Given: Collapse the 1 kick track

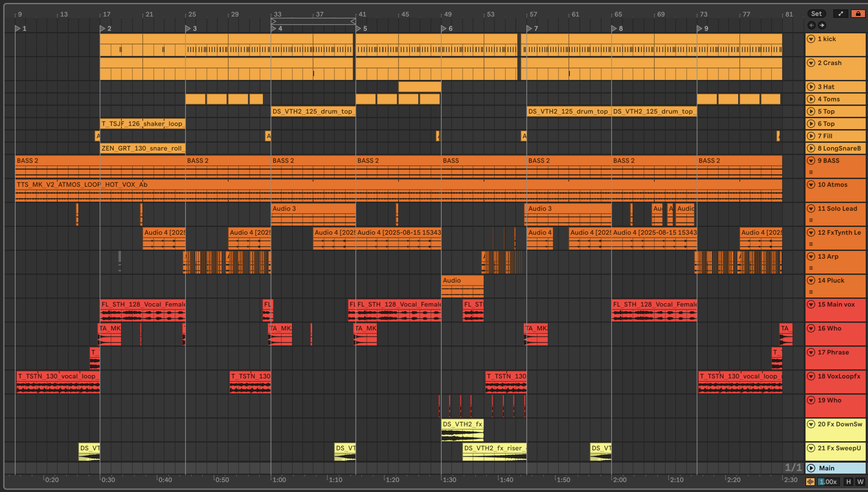Looking at the screenshot, I should pos(811,39).
